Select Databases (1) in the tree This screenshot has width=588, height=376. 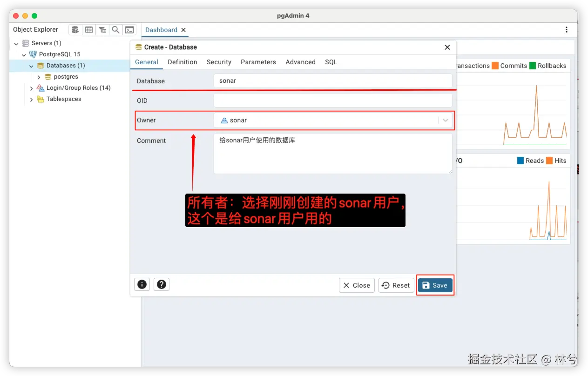[x=66, y=66]
